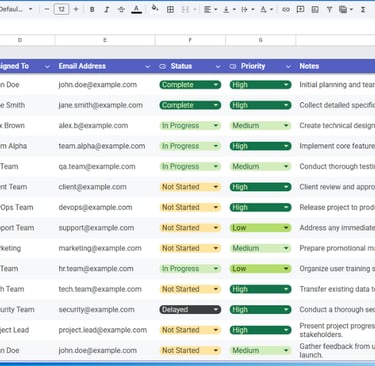Select note cell starting 'Conduct thorough testi'

(x=335, y=166)
